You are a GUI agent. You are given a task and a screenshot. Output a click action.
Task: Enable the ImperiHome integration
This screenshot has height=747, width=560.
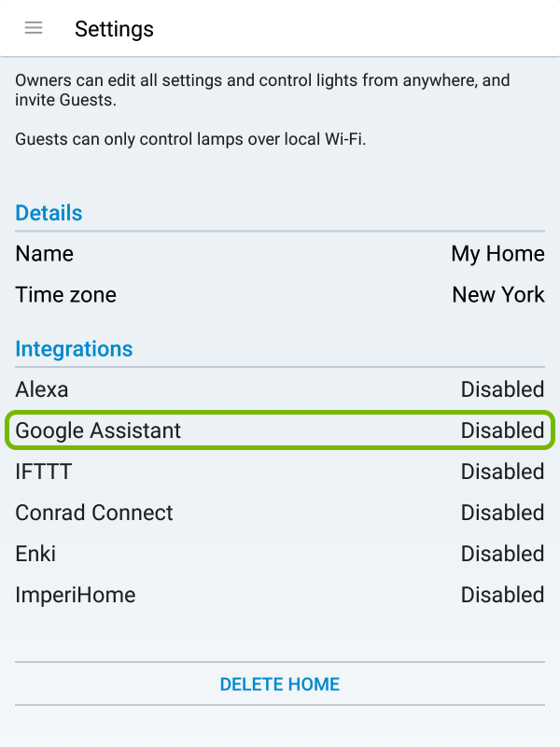pos(280,595)
